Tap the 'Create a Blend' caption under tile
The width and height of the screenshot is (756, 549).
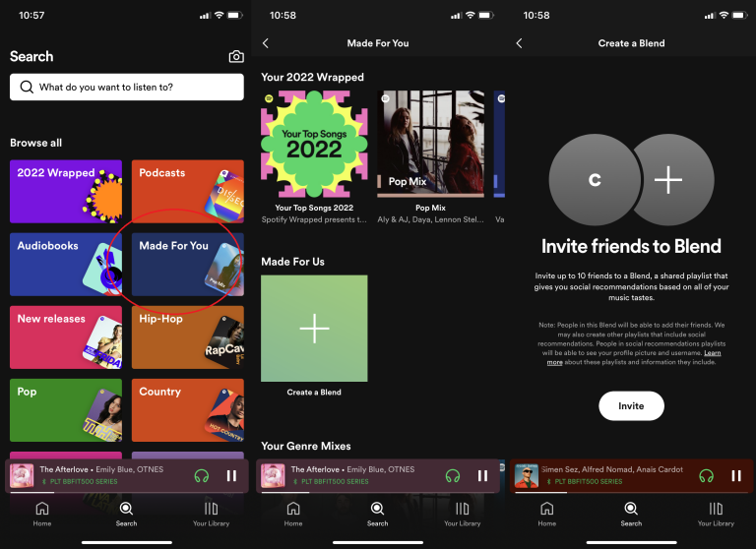314,393
